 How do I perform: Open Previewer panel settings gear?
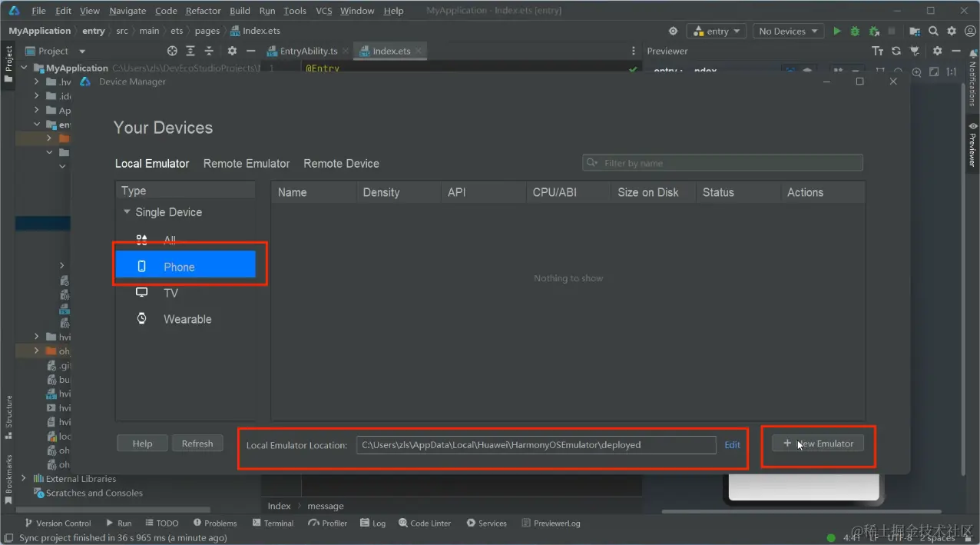tap(937, 51)
